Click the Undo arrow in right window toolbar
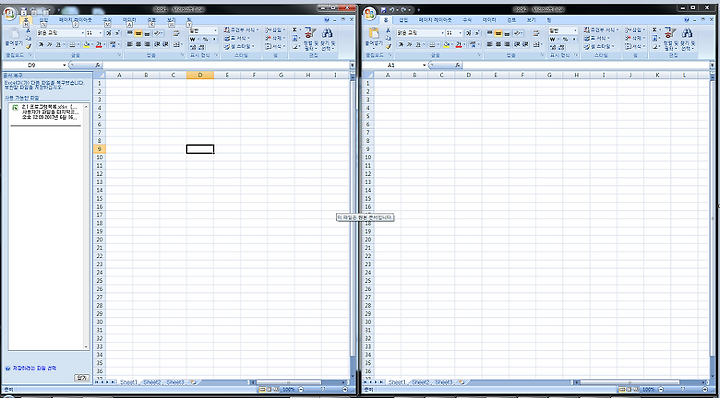 (x=392, y=9)
